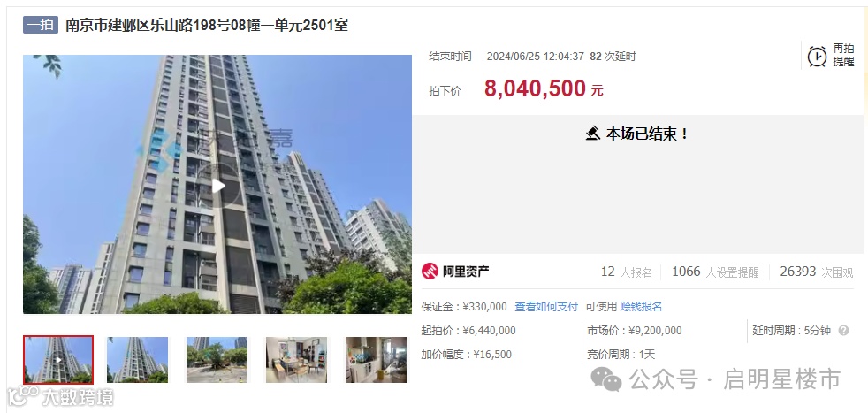868x413 pixels.
Task: Click the 1066 人设置提醒 counter
Action: (x=715, y=272)
